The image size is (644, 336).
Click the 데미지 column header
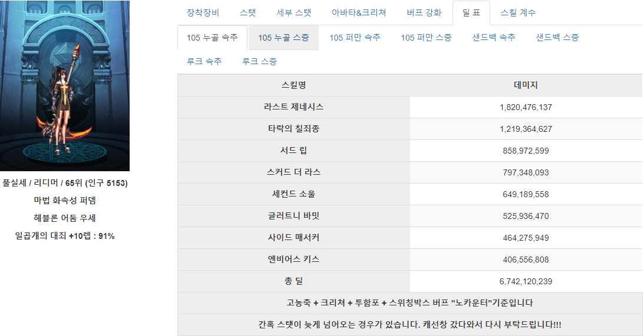click(x=526, y=85)
